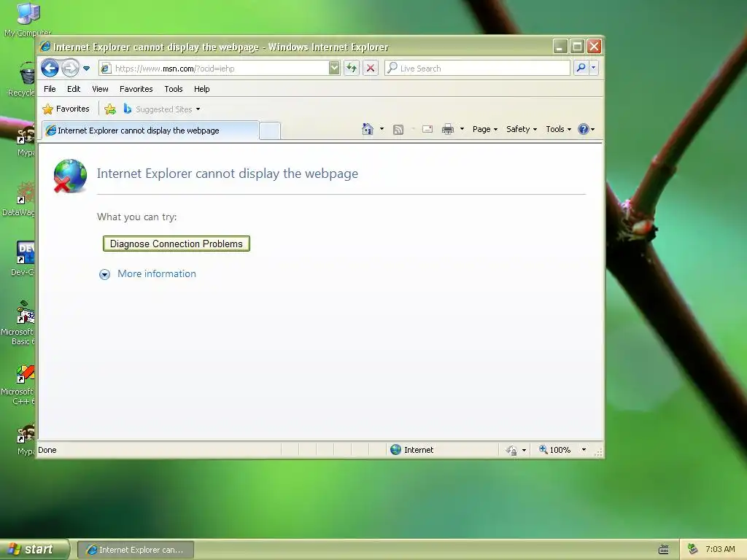This screenshot has height=560, width=747.
Task: Click the msn.com address bar
Action: click(214, 68)
